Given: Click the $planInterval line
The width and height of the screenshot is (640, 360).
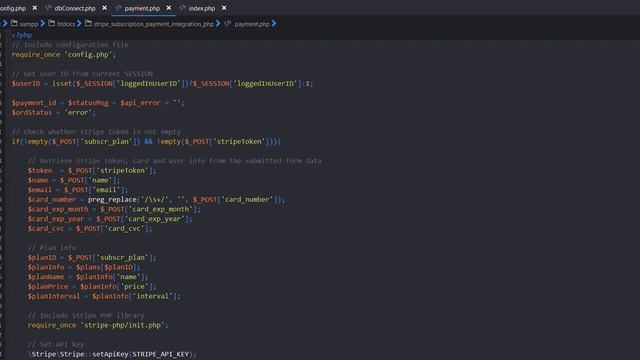Looking at the screenshot, I should pyautogui.click(x=104, y=296).
